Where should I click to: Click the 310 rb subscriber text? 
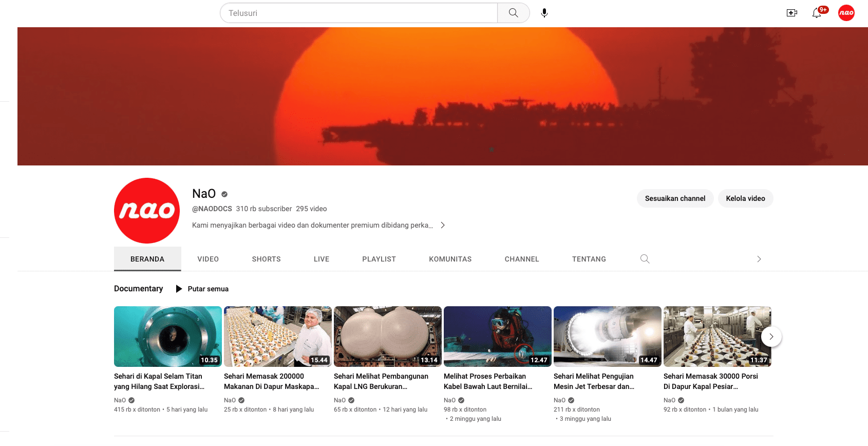pos(264,209)
